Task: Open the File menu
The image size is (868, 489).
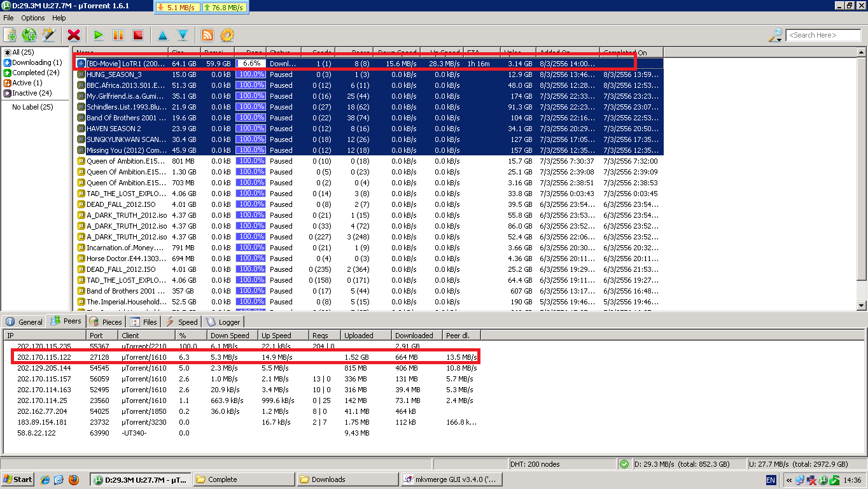Action: pyautogui.click(x=8, y=18)
